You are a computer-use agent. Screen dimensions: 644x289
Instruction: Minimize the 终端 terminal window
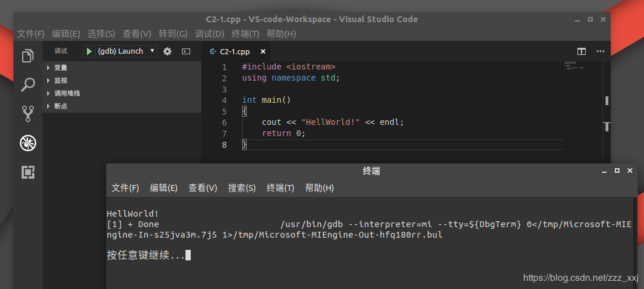(x=604, y=171)
